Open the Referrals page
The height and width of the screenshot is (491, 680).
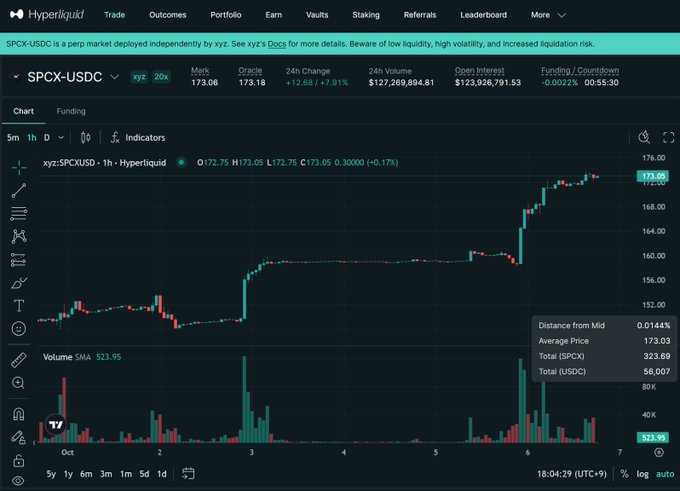(x=420, y=15)
